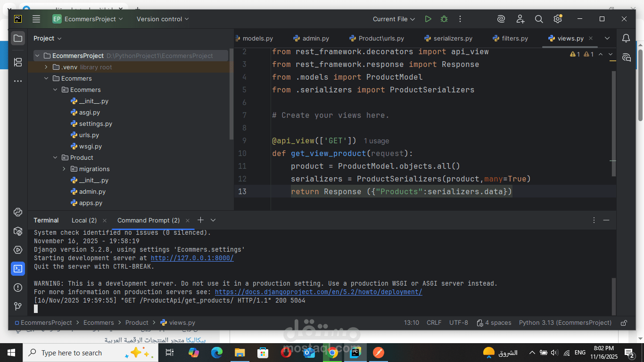
Task: Open the Project tool window icon
Action: click(18, 38)
